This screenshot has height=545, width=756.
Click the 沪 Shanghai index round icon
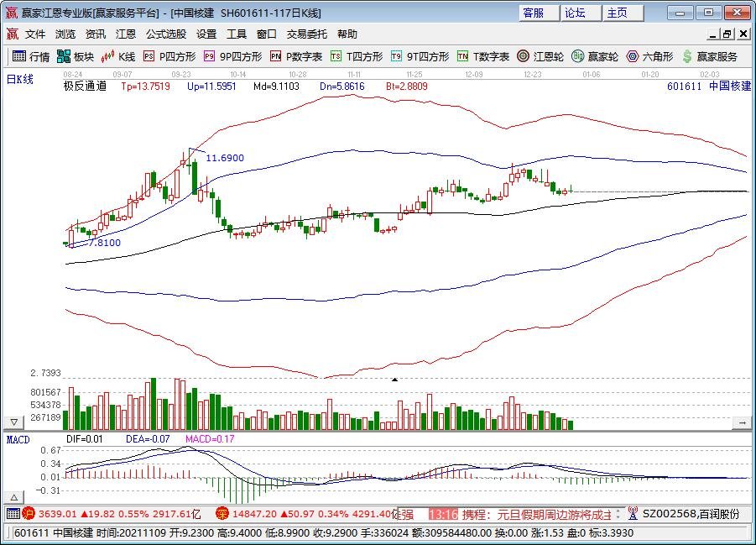pyautogui.click(x=29, y=514)
